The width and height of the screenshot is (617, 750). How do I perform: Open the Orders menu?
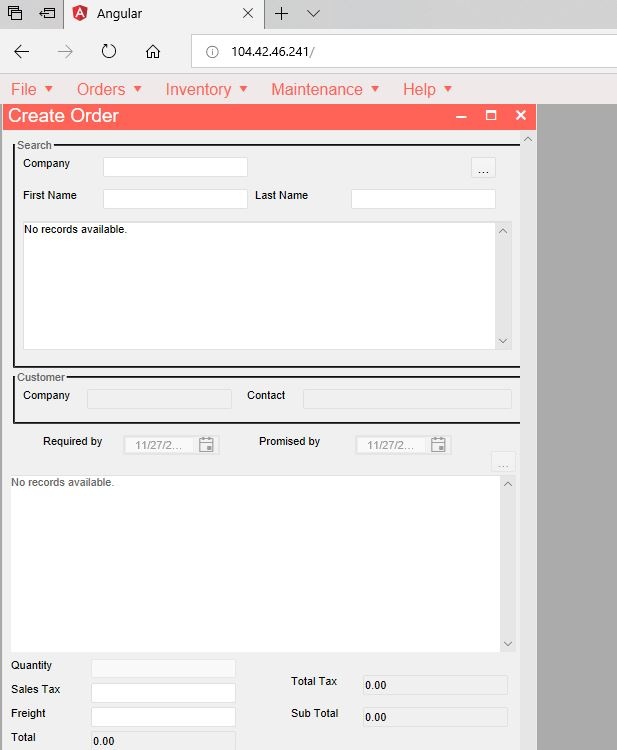pyautogui.click(x=109, y=89)
